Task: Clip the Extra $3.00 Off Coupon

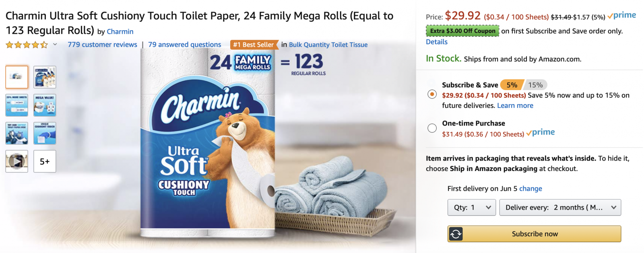Action: pyautogui.click(x=462, y=31)
